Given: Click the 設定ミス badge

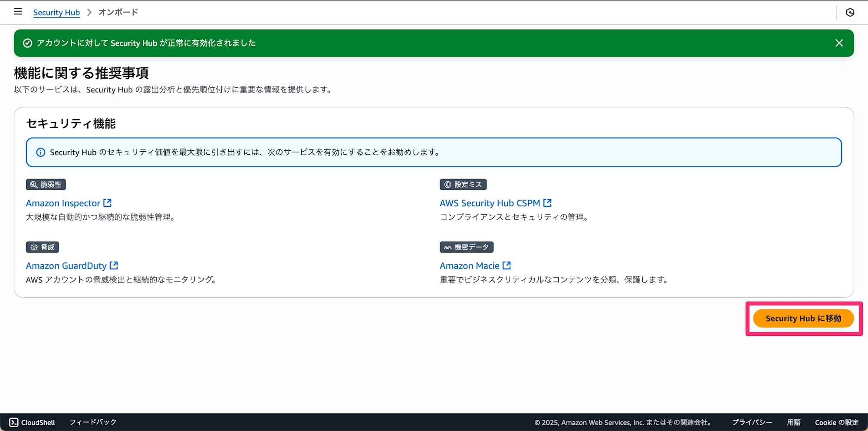Looking at the screenshot, I should (x=463, y=184).
